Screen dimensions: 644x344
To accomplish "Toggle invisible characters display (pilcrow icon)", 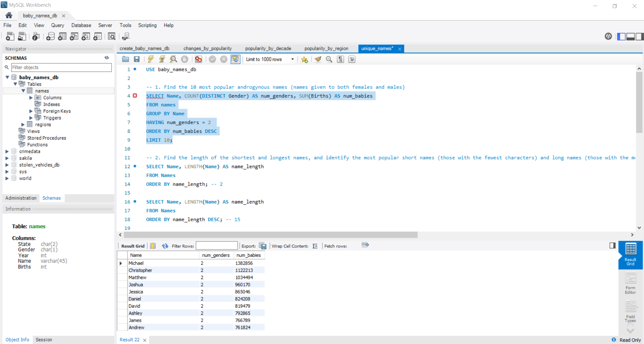I will click(x=340, y=59).
